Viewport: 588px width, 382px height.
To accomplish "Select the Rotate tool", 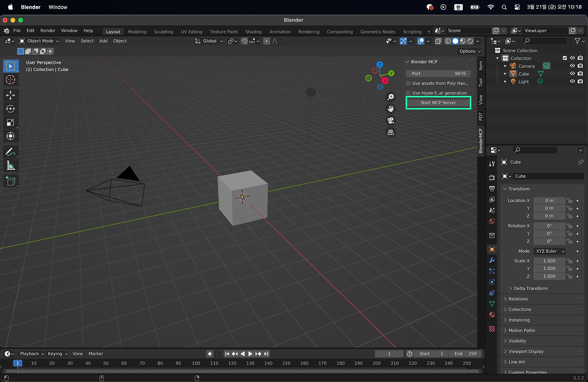I will [x=10, y=109].
